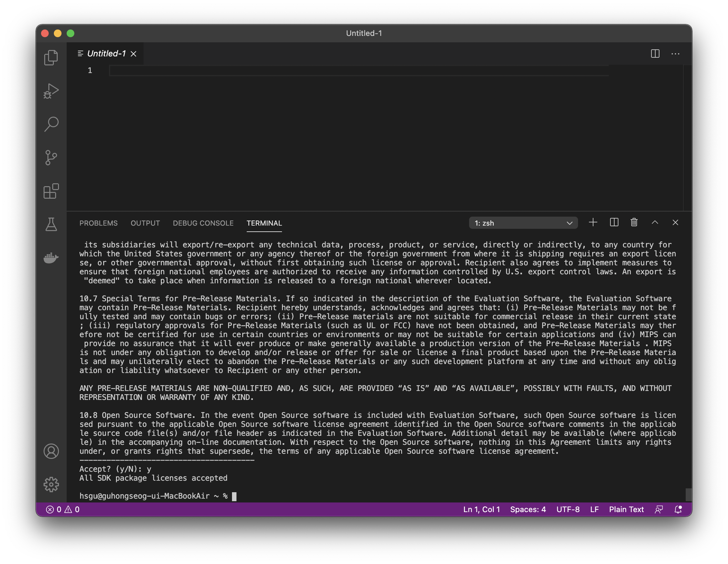This screenshot has height=564, width=728.
Task: Click the green zoom window button
Action: click(70, 33)
